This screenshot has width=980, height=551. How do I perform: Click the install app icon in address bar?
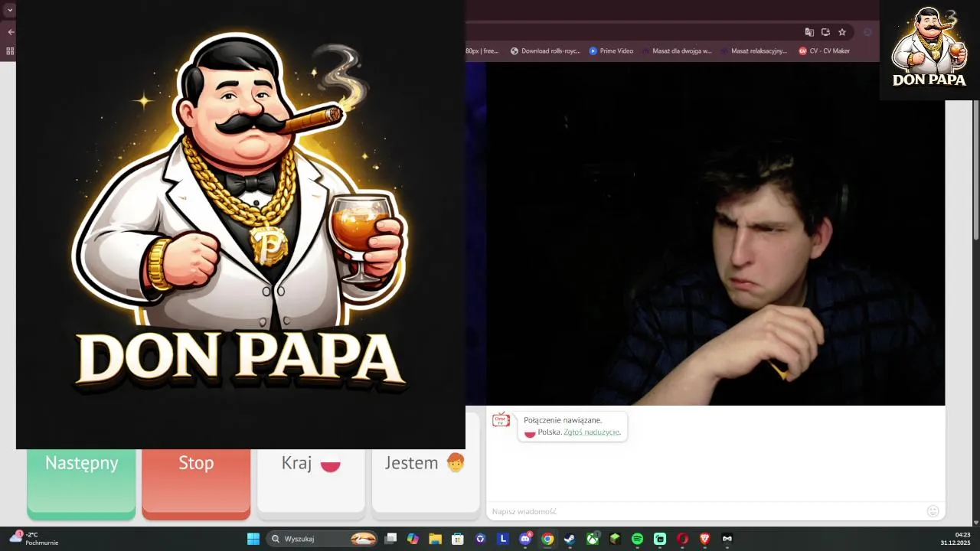(x=825, y=32)
